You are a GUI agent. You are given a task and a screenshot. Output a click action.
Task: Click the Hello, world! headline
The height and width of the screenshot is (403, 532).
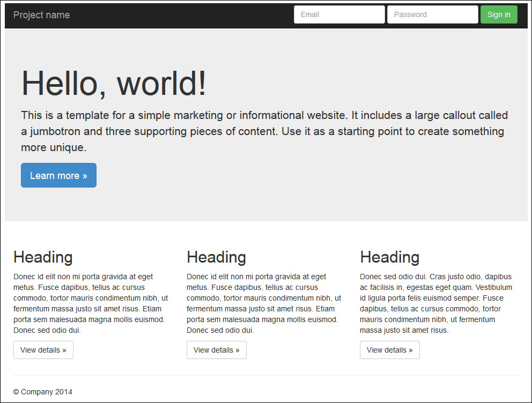point(114,84)
